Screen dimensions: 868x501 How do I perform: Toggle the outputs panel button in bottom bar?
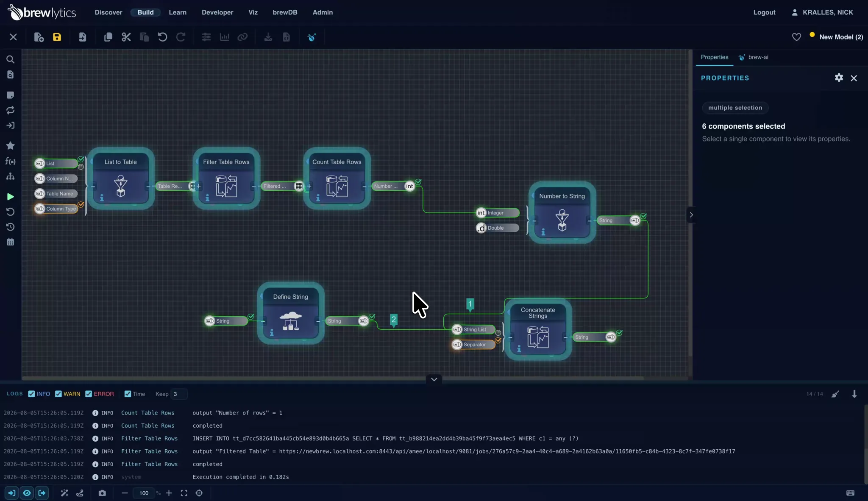coord(42,493)
